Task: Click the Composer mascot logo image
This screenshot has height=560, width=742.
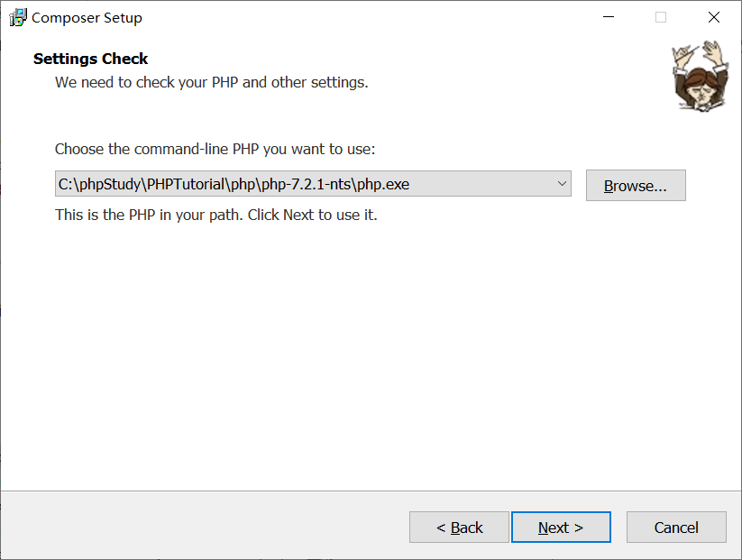Action: [700, 76]
